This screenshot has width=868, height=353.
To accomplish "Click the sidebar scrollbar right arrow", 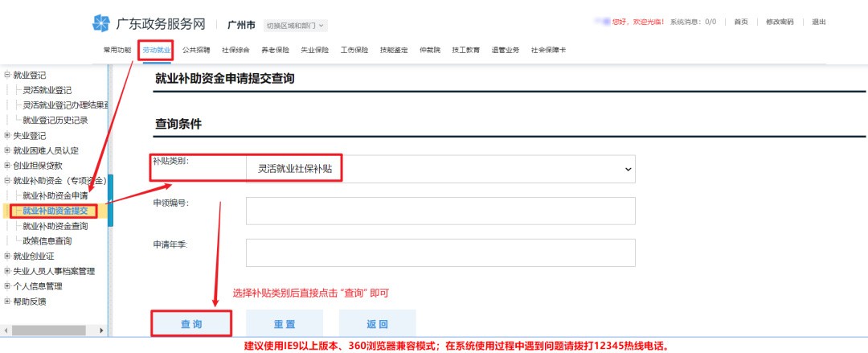I will pyautogui.click(x=100, y=330).
